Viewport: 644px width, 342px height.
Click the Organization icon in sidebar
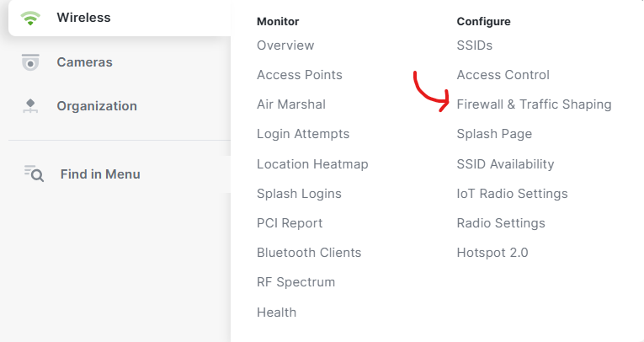[x=30, y=106]
